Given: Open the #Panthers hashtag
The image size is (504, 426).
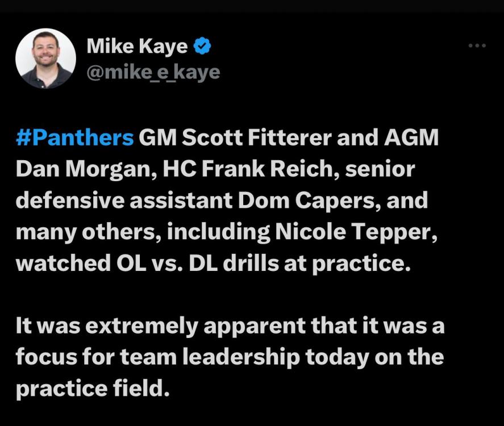Looking at the screenshot, I should (75, 139).
